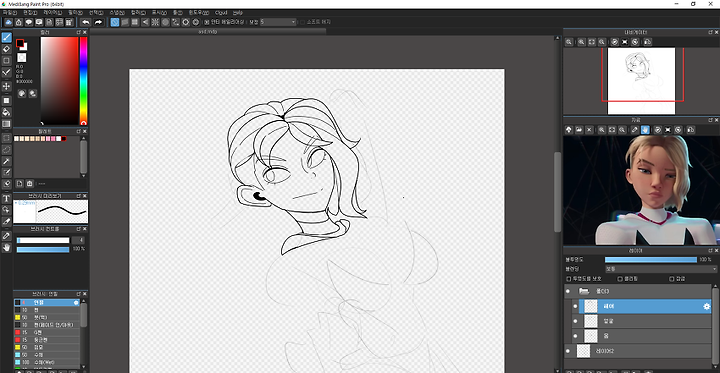The height and width of the screenshot is (373, 720).
Task: Hide the 레이어2 layer
Action: pos(568,351)
